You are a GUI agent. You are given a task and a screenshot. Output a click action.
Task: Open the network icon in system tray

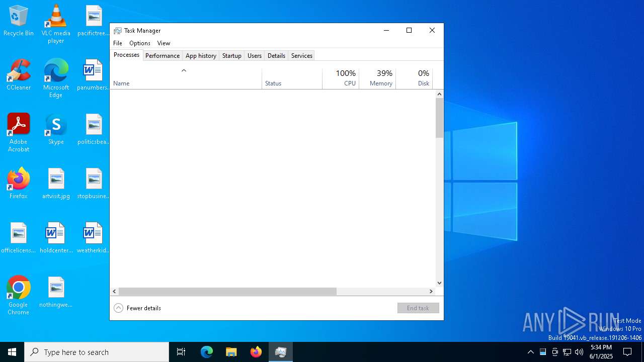click(x=567, y=352)
